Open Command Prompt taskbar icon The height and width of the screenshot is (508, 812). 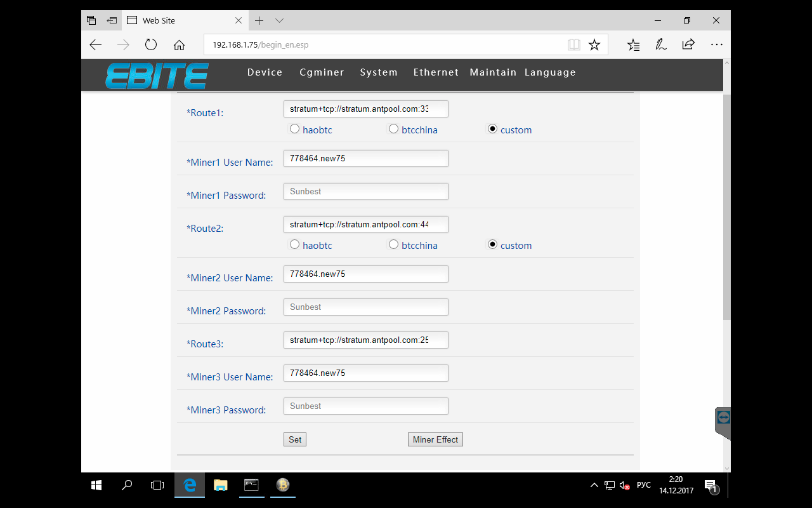pos(251,485)
